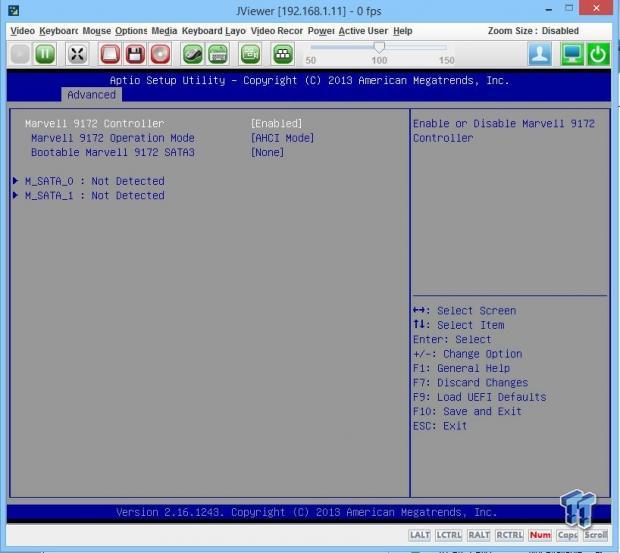This screenshot has height=553, width=620.
Task: Click the greyed-out play redirection button
Action: point(20,54)
